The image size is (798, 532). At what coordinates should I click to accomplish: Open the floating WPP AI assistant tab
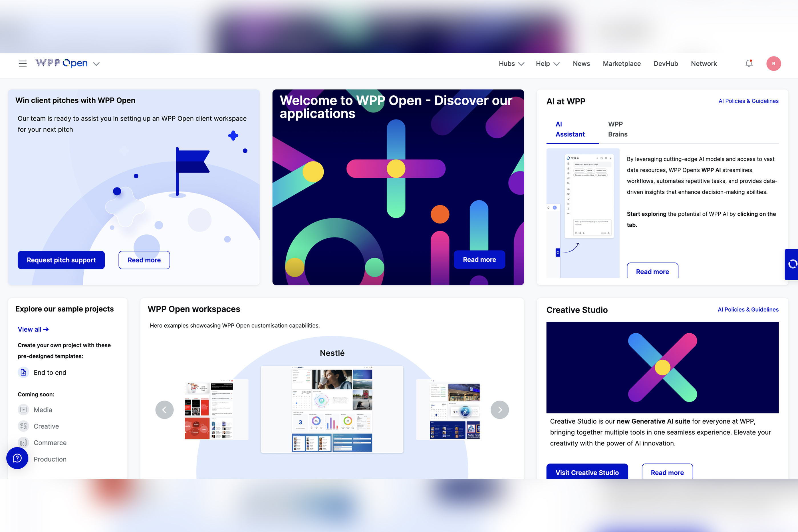point(792,264)
